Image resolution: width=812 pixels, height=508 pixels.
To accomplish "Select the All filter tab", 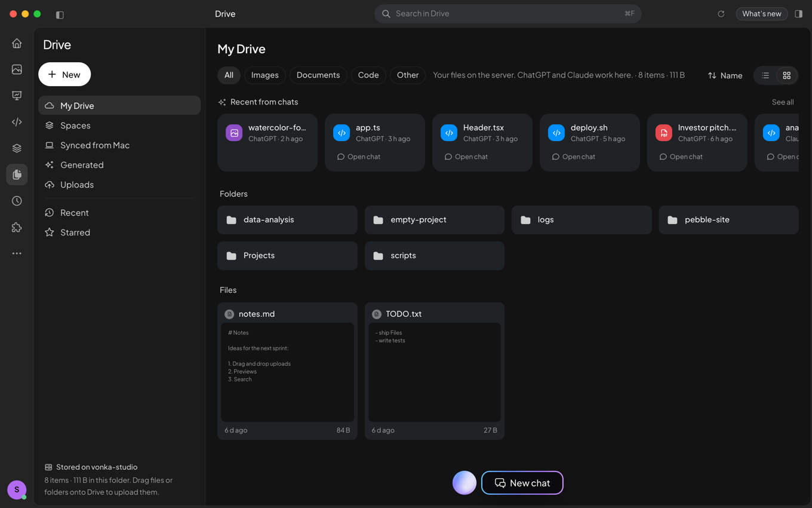I will 229,75.
